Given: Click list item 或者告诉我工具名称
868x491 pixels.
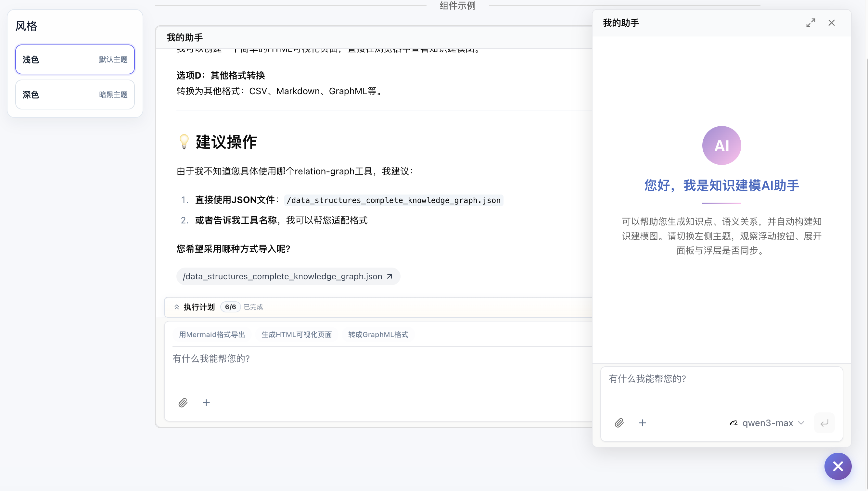Looking at the screenshot, I should coord(236,220).
